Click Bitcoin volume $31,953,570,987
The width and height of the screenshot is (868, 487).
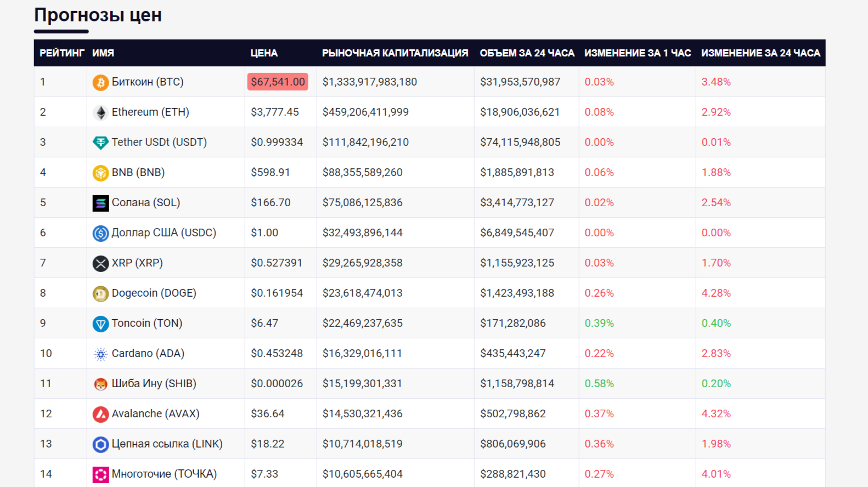pos(520,82)
